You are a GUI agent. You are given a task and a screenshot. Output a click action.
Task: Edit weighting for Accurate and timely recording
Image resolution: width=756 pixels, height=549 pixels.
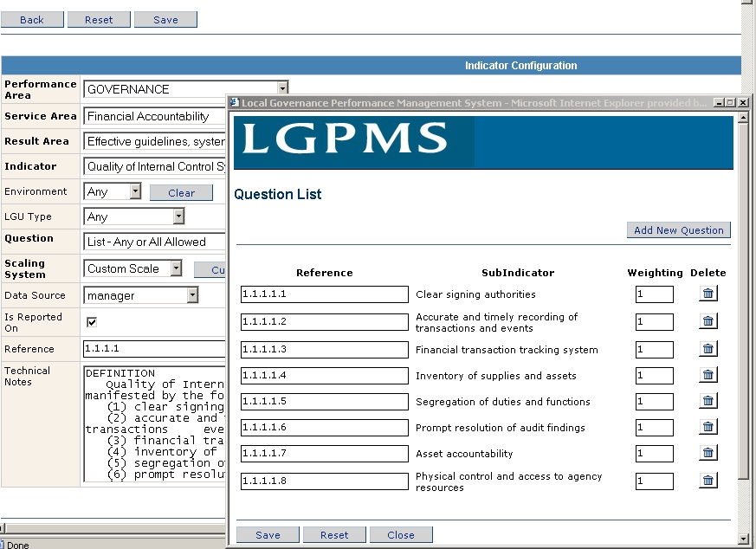click(655, 322)
